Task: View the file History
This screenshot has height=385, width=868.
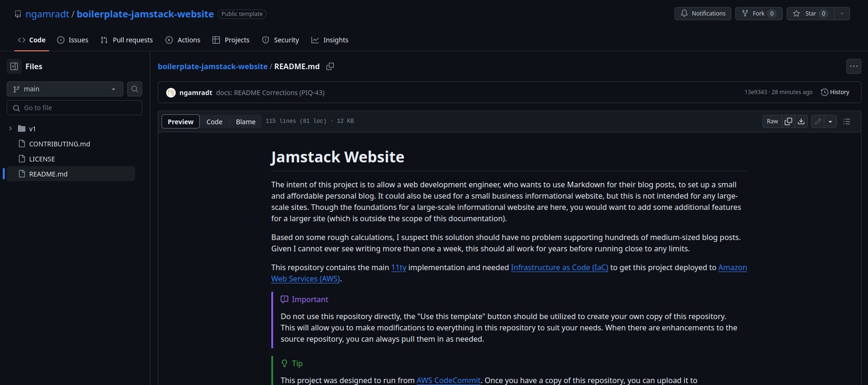Action: pyautogui.click(x=835, y=92)
